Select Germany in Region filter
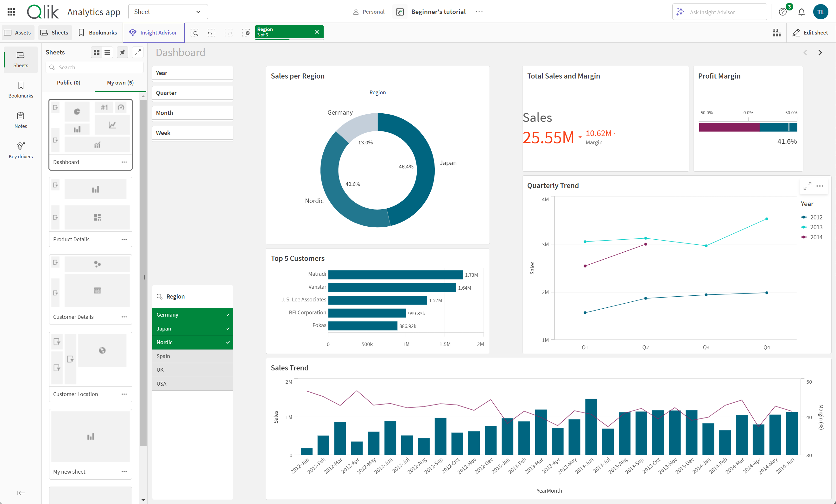Image resolution: width=836 pixels, height=504 pixels. (x=167, y=315)
